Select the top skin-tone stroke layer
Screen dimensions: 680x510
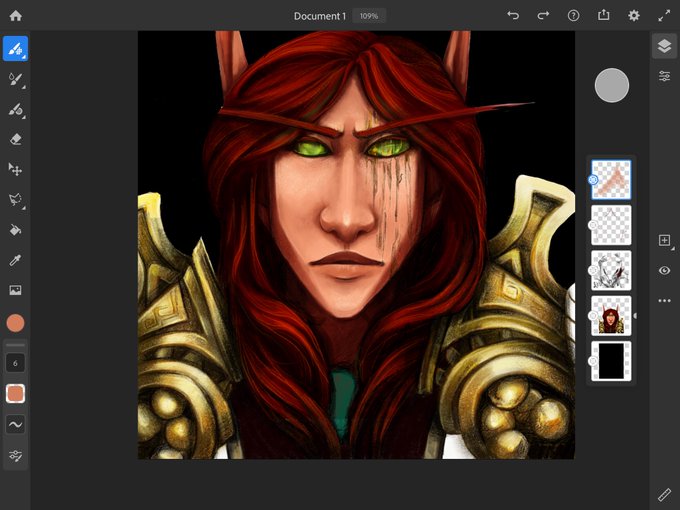pyautogui.click(x=611, y=180)
